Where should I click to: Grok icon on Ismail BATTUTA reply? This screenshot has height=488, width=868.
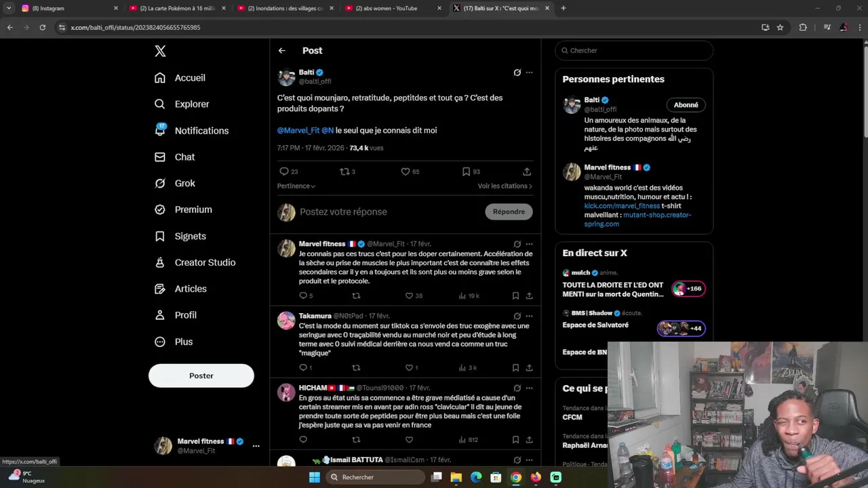pos(517,460)
